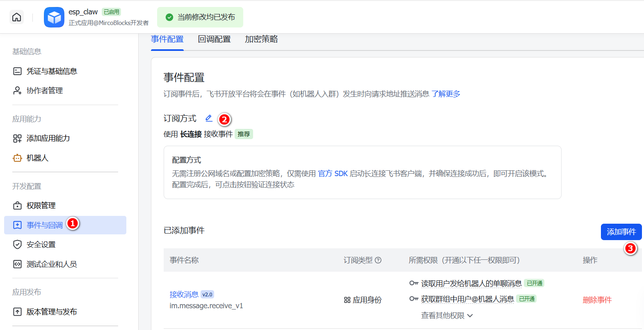Click the 订阅类型 column header
Viewport: 644px width, 330px height.
(x=358, y=260)
